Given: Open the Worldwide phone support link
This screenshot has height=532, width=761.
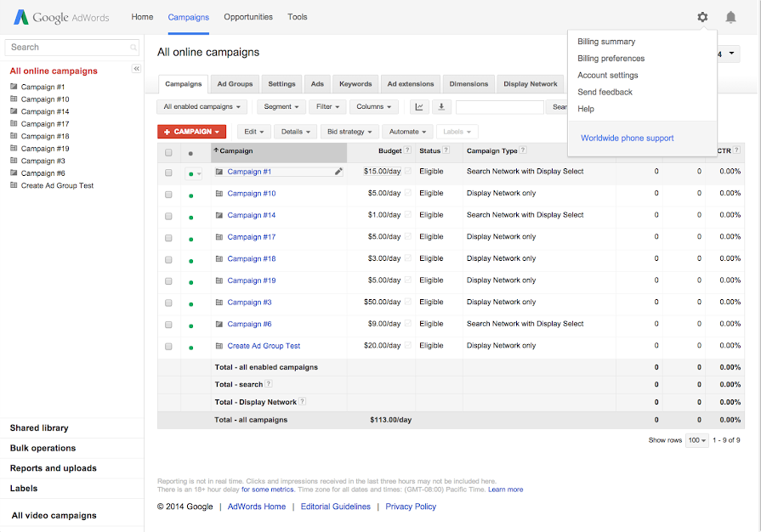Looking at the screenshot, I should tap(627, 138).
